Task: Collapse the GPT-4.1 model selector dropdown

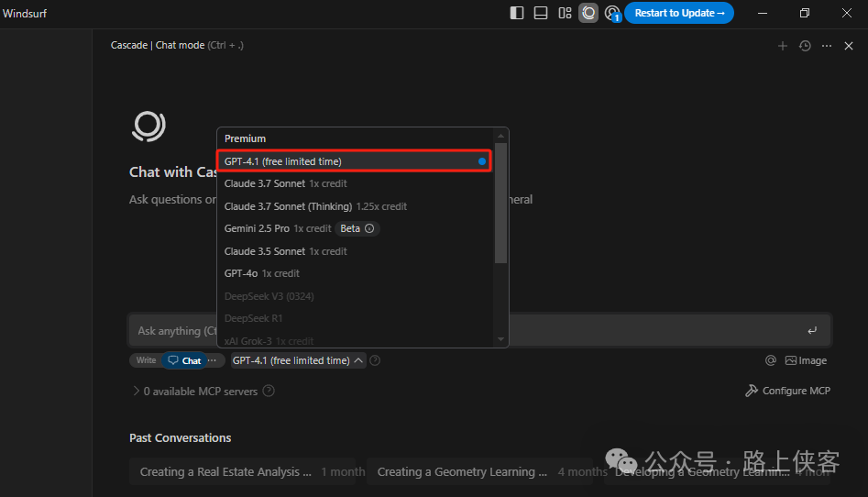Action: (x=298, y=360)
